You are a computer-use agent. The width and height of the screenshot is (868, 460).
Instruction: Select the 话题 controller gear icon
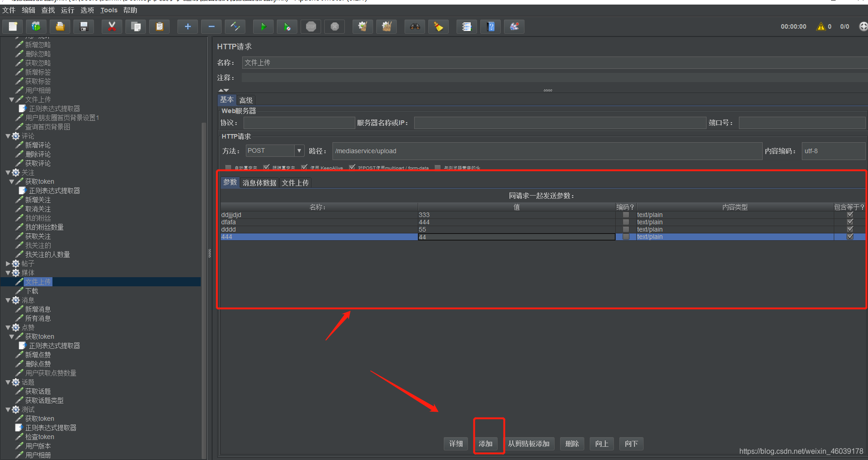coord(16,382)
